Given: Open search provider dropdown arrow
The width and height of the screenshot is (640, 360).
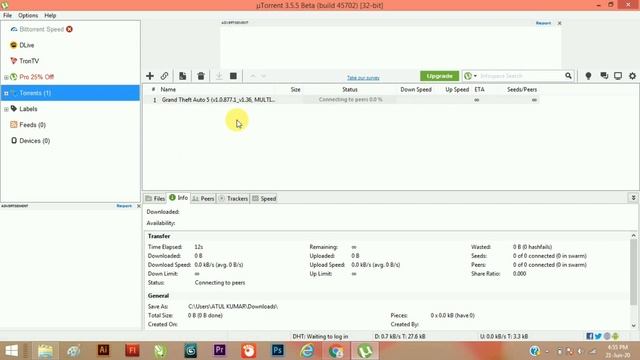Looking at the screenshot, I should point(475,76).
